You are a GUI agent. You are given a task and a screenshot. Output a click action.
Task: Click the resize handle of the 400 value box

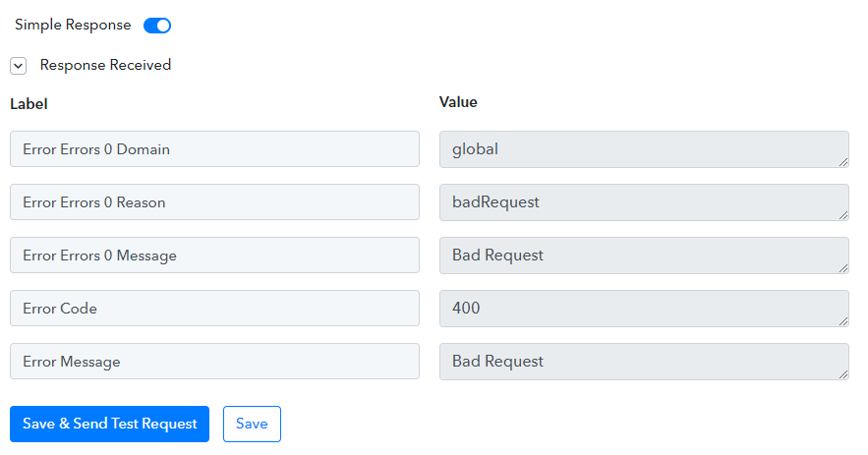coord(843,321)
